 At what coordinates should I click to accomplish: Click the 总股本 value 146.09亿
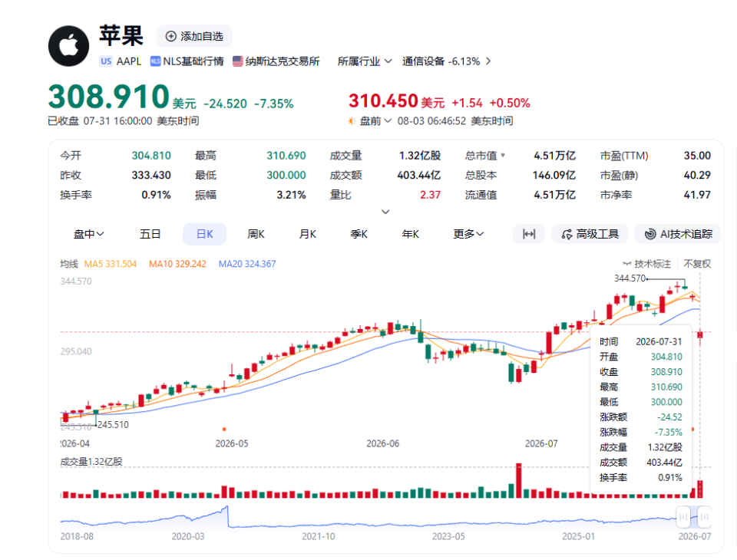tap(554, 175)
